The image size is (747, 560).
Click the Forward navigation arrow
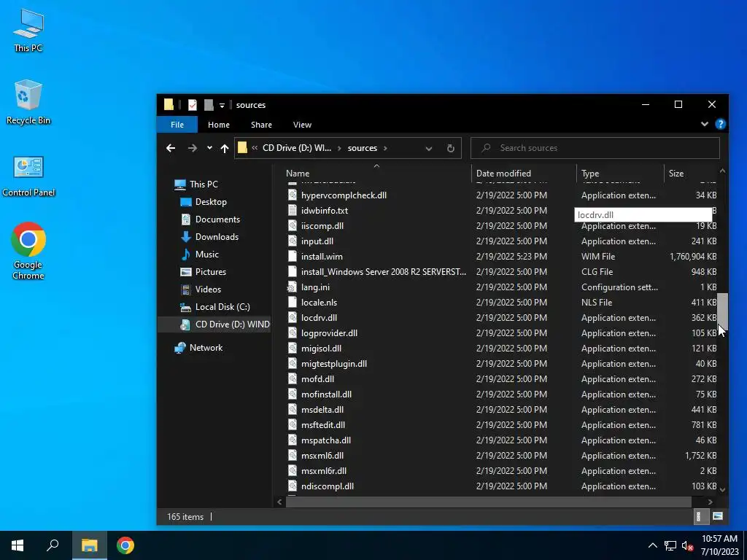193,148
